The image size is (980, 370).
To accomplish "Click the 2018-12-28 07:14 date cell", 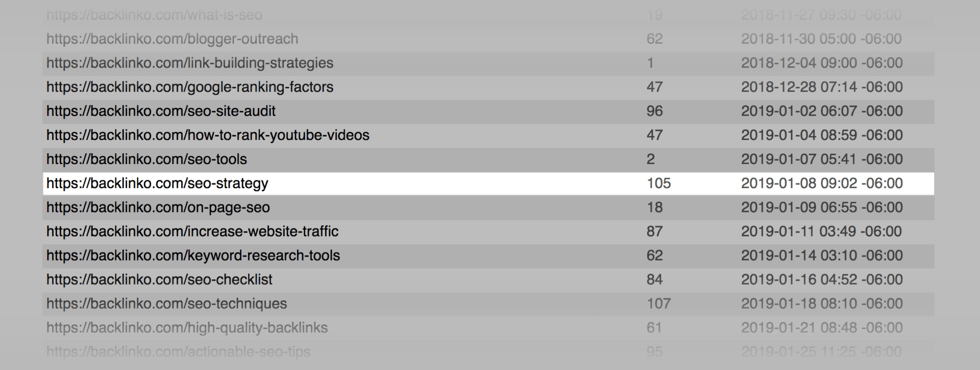I will coord(822,87).
